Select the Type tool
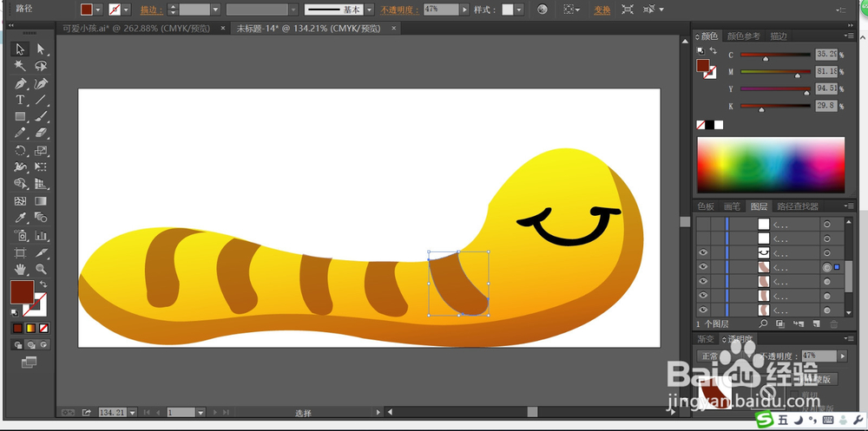The height and width of the screenshot is (431, 868). tap(20, 100)
